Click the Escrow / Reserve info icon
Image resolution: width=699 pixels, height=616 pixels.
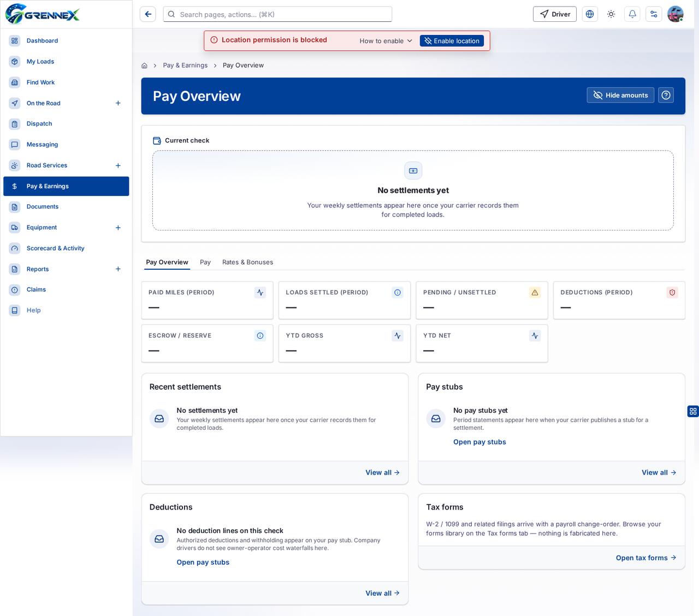pyautogui.click(x=260, y=336)
